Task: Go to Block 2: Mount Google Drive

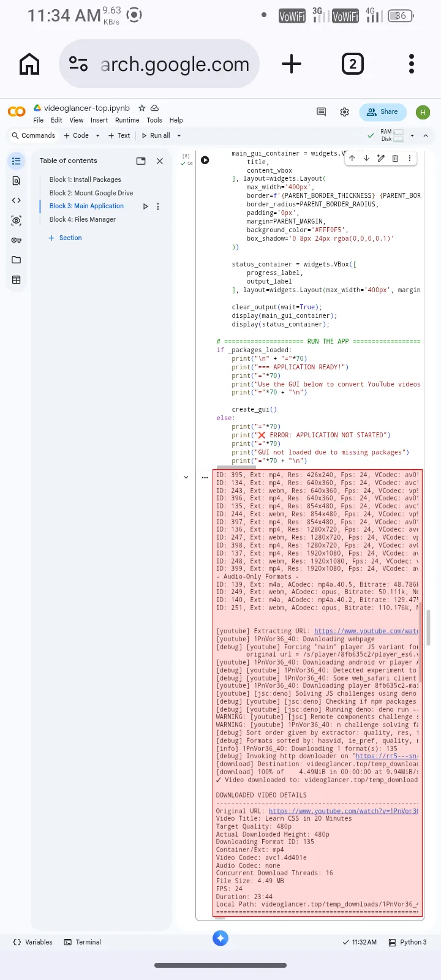Action: pos(91,193)
